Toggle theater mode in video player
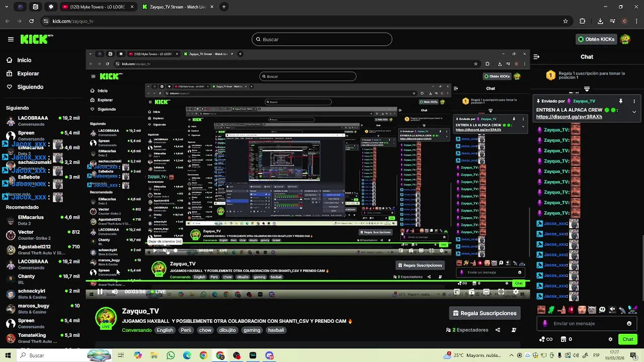 coord(487,292)
